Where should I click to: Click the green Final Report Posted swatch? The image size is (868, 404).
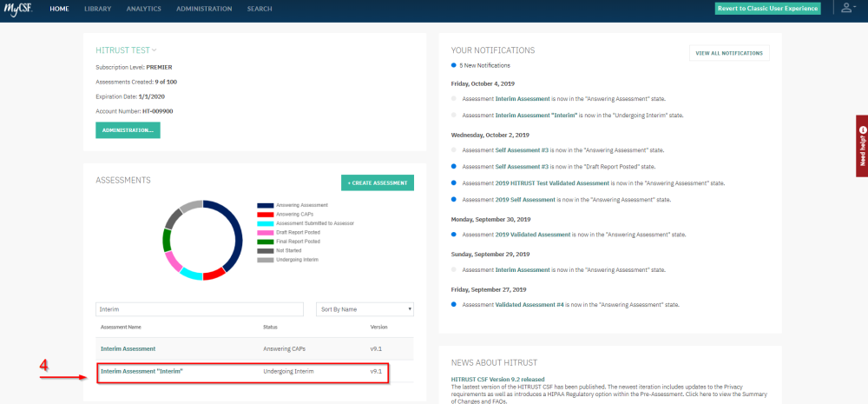tap(265, 242)
